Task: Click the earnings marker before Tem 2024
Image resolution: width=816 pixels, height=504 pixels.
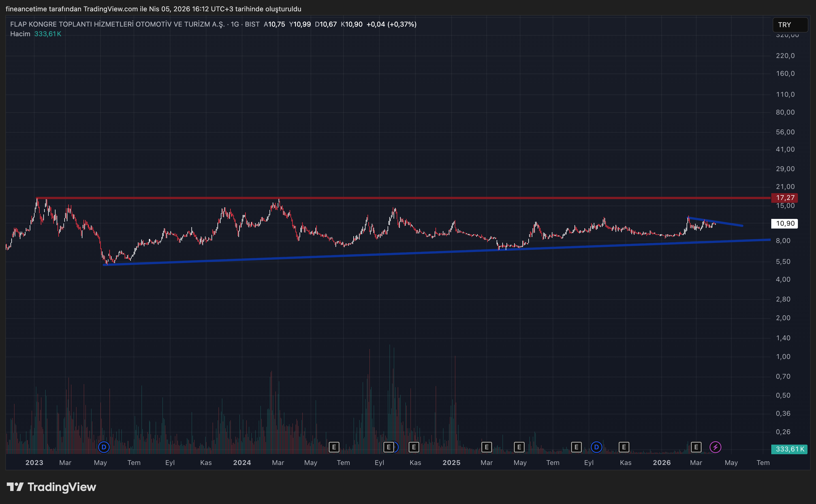Action: coord(334,447)
